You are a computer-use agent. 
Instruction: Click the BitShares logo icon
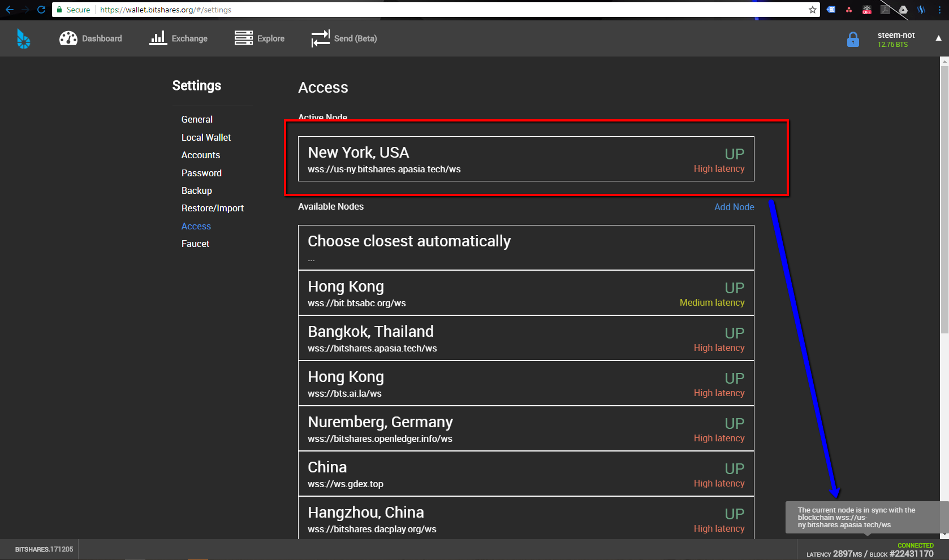23,38
